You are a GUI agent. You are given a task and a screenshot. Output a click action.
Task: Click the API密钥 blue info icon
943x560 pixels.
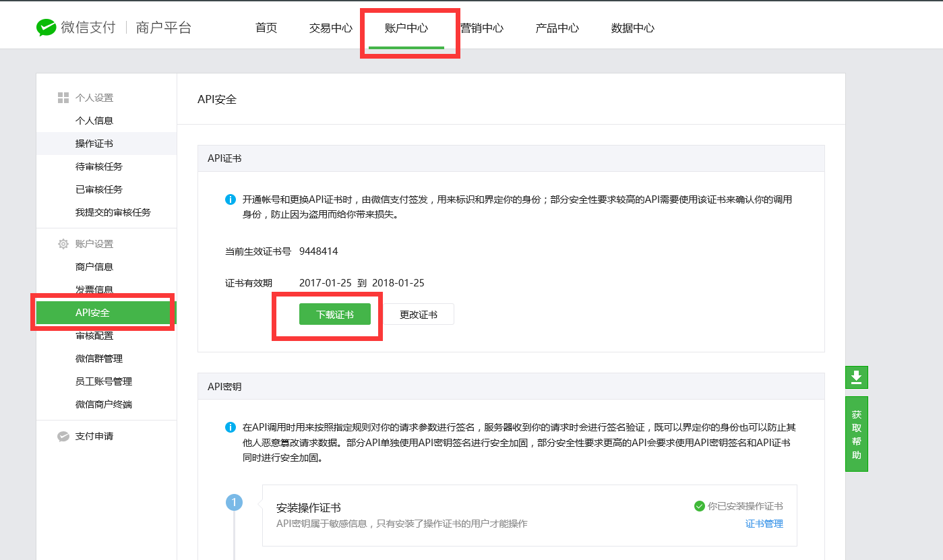[231, 427]
